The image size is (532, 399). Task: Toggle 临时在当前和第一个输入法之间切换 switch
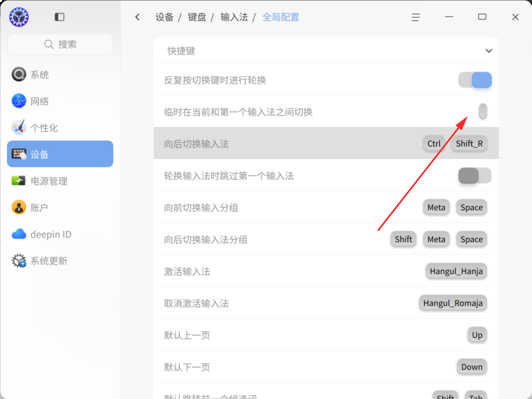483,112
